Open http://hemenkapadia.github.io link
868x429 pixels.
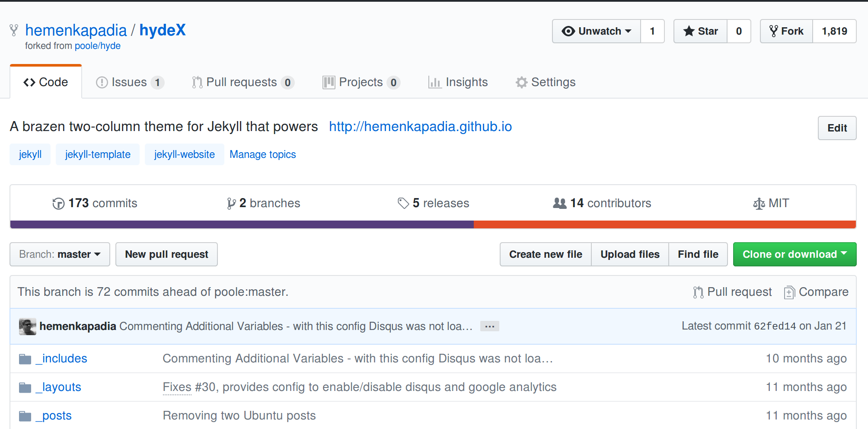click(420, 127)
